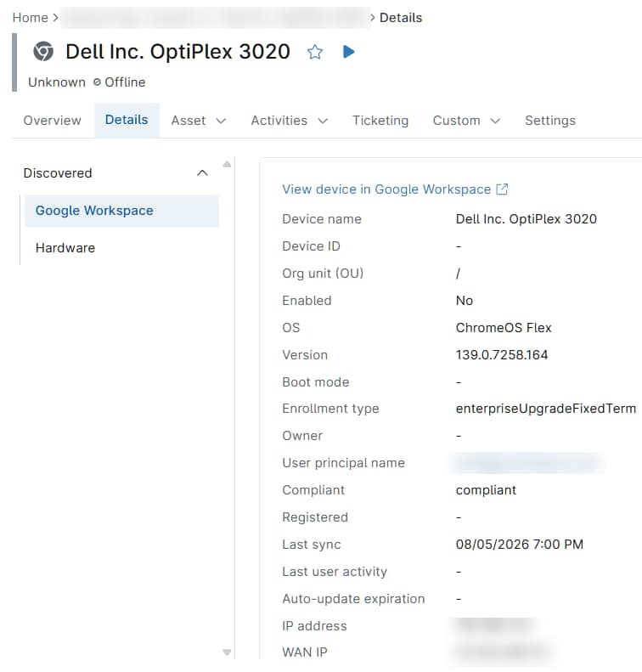The width and height of the screenshot is (642, 672).
Task: Open the Ticketing tab
Action: coord(380,121)
